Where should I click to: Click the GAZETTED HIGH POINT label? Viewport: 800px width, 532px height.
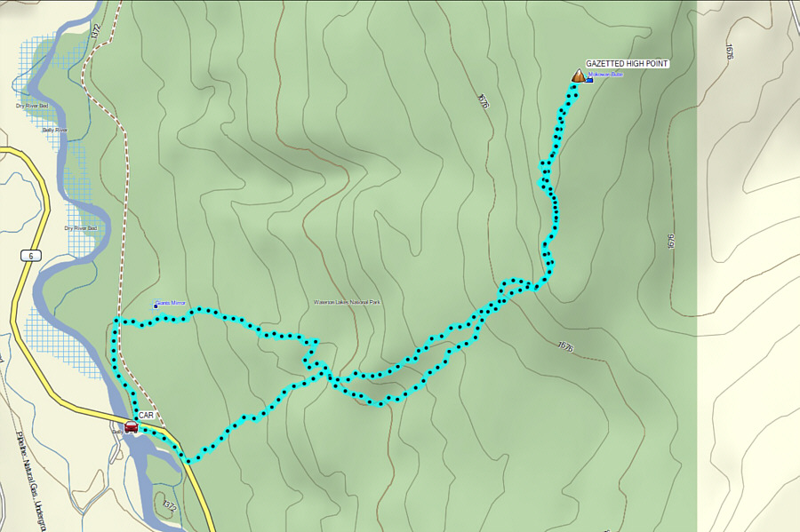[627, 64]
